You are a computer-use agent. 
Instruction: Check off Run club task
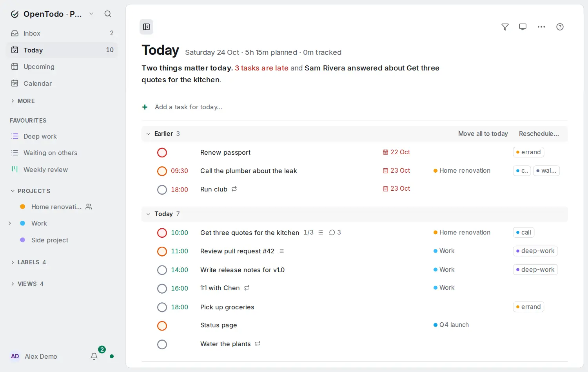(x=162, y=190)
